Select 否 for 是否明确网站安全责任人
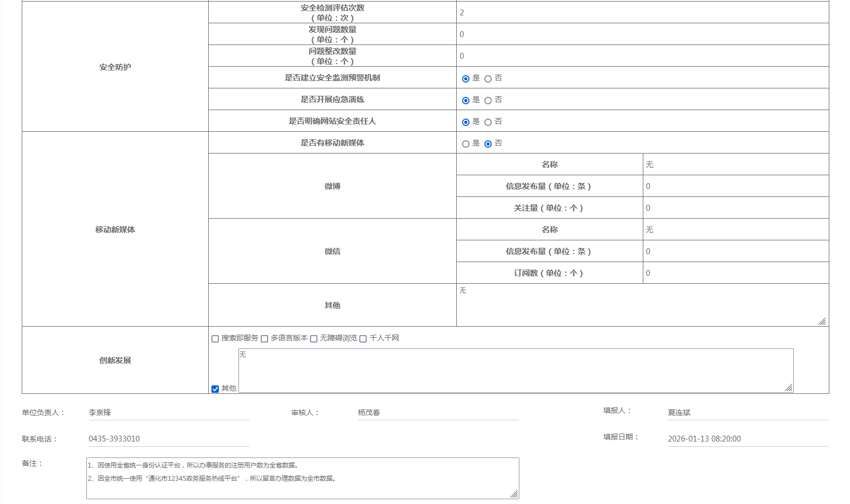Viewport: 850px width, 504px height. pos(488,122)
